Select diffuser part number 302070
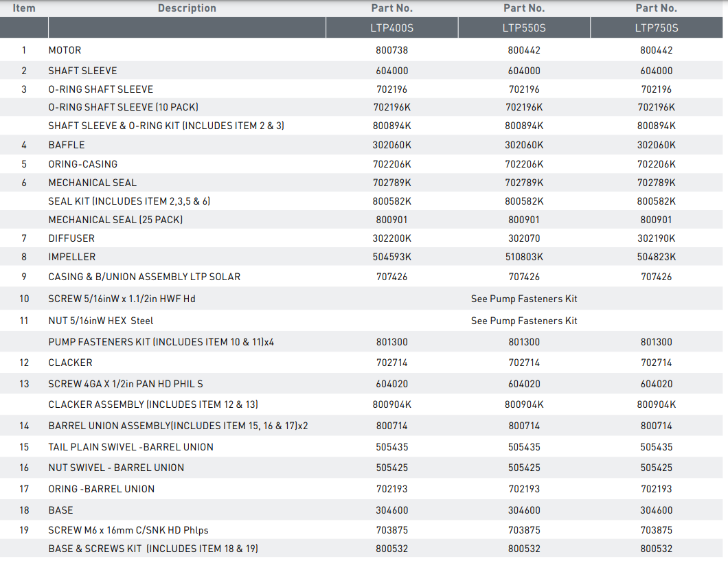The height and width of the screenshot is (561, 728). click(524, 238)
